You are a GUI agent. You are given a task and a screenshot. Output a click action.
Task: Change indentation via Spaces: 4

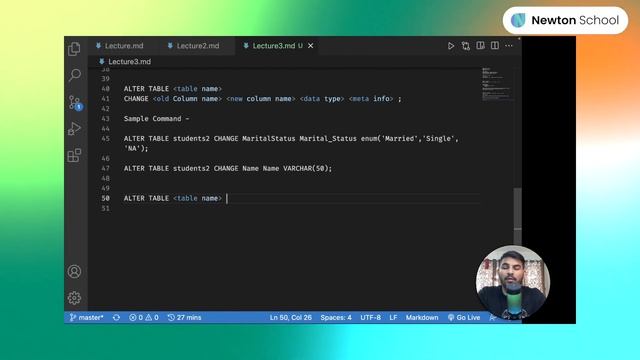pyautogui.click(x=336, y=318)
